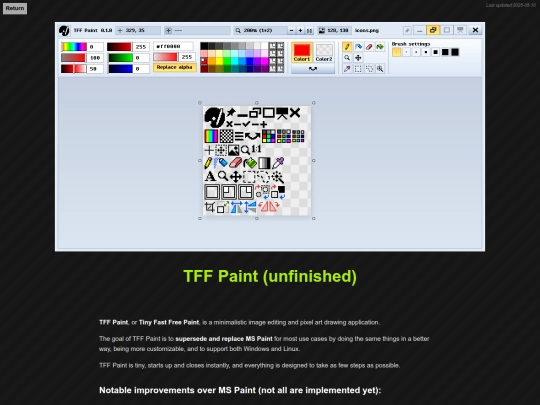The width and height of the screenshot is (540, 405).
Task: Activate the Color2 transparent swatch
Action: 324,52
